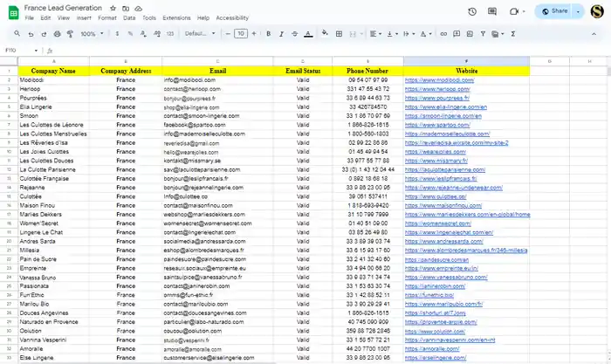Click the Print icon
611x364 pixels.
(57, 34)
